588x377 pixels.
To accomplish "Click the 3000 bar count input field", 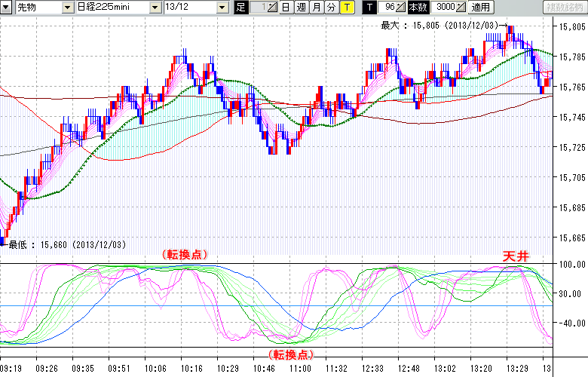I will [x=444, y=8].
